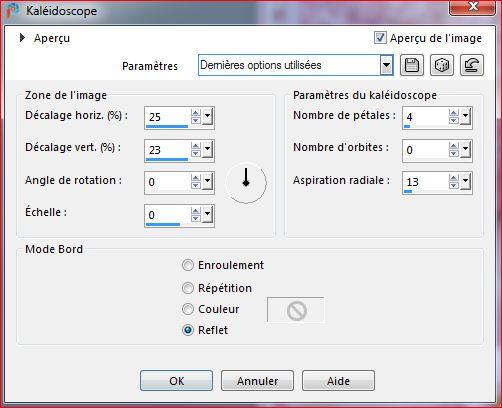502x408 pixels.
Task: Choose the Couleur radio option
Action: (188, 309)
